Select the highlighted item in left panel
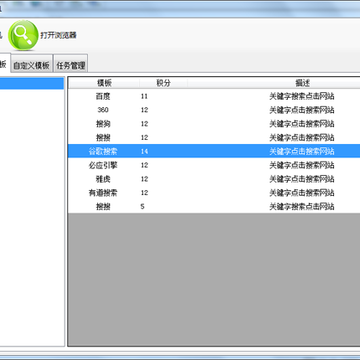Viewport: 360px width, 360px height. (x=32, y=83)
